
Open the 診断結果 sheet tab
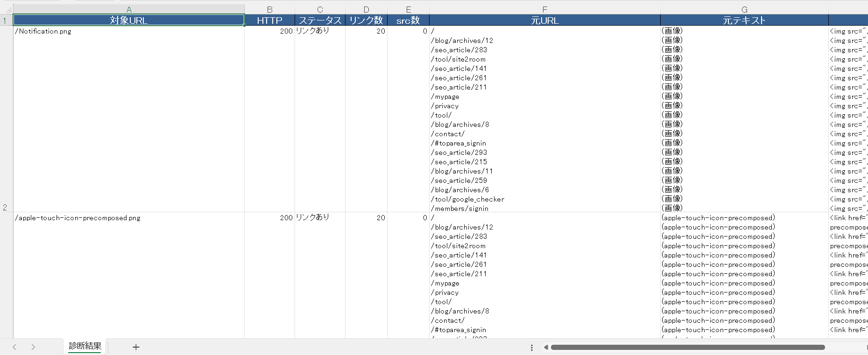85,346
